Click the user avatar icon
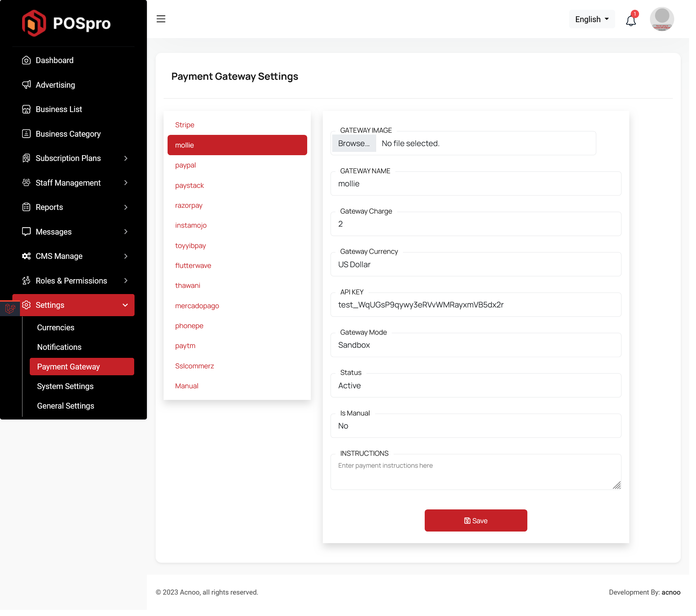The height and width of the screenshot is (616, 696). point(662,19)
